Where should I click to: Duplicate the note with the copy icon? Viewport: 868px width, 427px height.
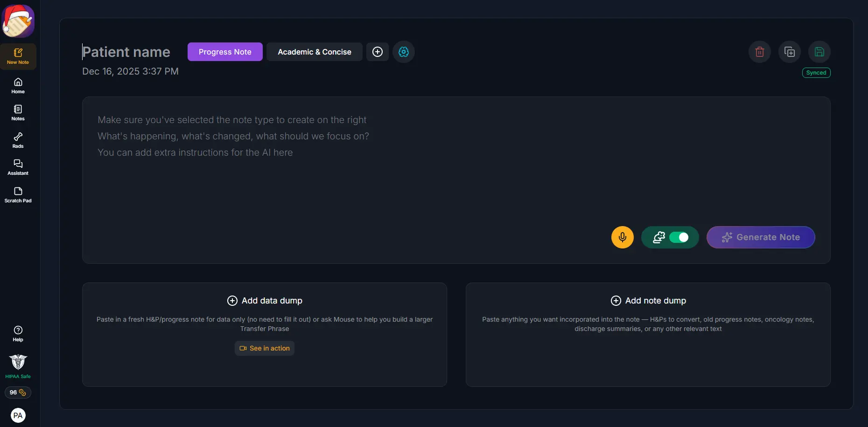coord(789,52)
